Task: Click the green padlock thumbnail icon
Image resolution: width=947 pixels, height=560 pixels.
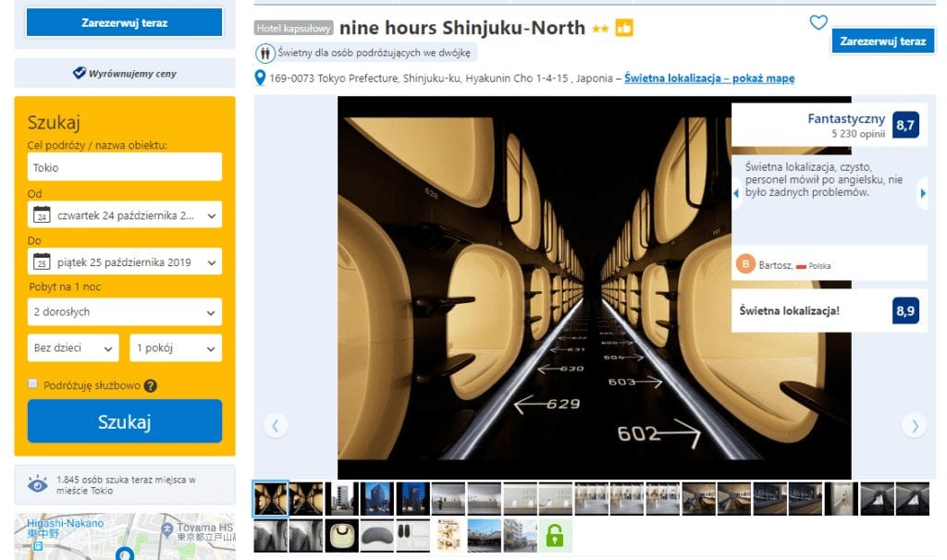Action: (x=555, y=535)
